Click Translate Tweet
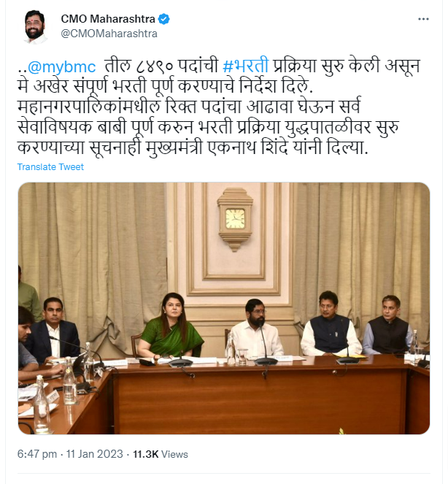This screenshot has width=448, height=484. [50, 167]
